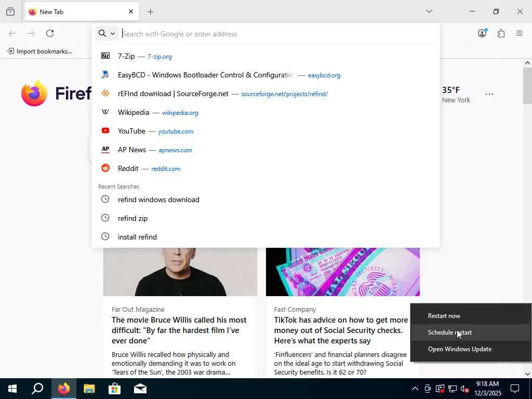
Task: Click Windows Update restart tray icon
Action: pyautogui.click(x=440, y=389)
